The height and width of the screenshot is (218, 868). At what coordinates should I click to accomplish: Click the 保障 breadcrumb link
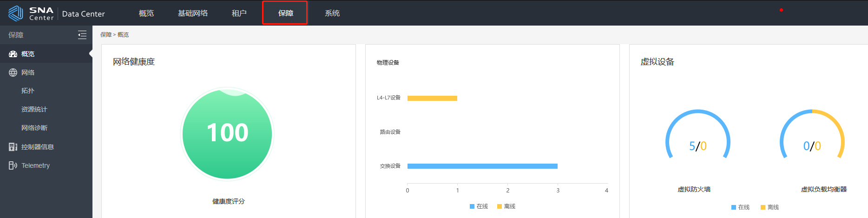[x=106, y=35]
